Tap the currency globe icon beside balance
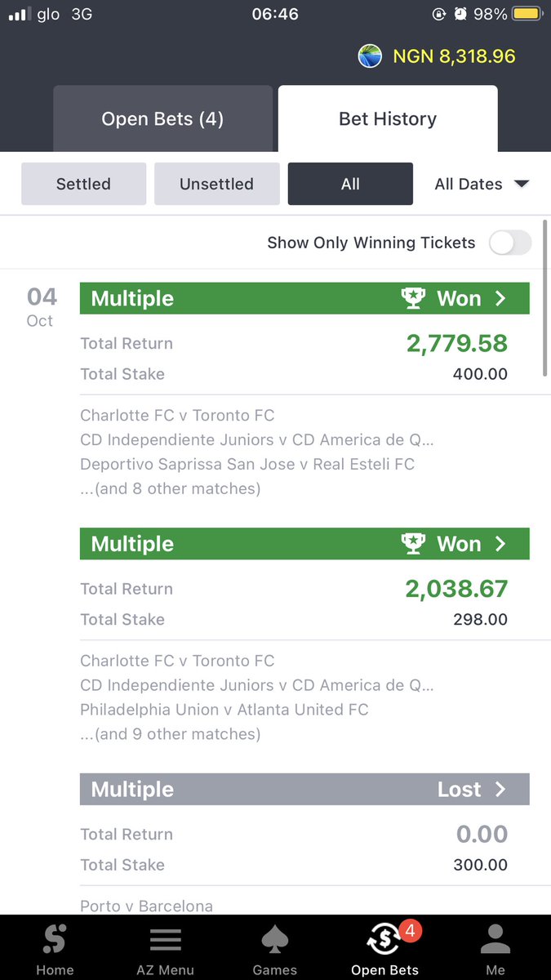 pyautogui.click(x=370, y=56)
